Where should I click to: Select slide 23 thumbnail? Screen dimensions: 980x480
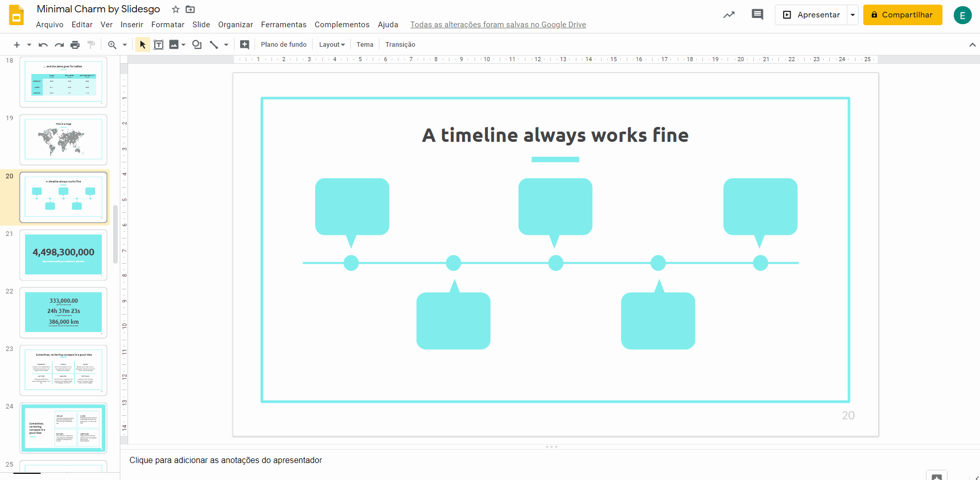pos(63,370)
